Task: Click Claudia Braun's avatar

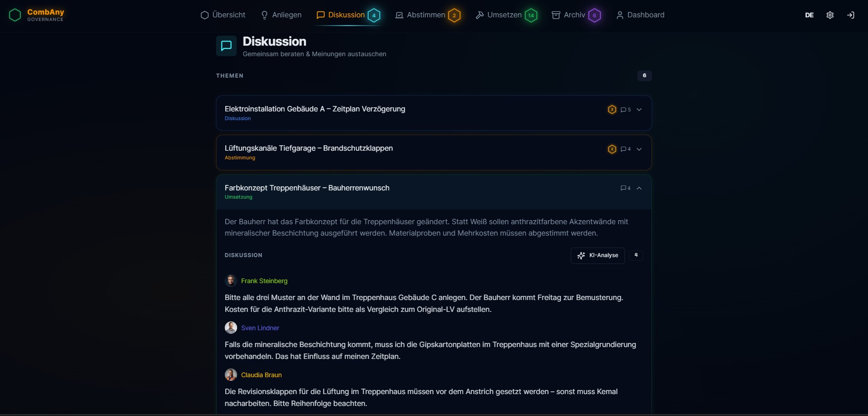Action: coord(231,375)
